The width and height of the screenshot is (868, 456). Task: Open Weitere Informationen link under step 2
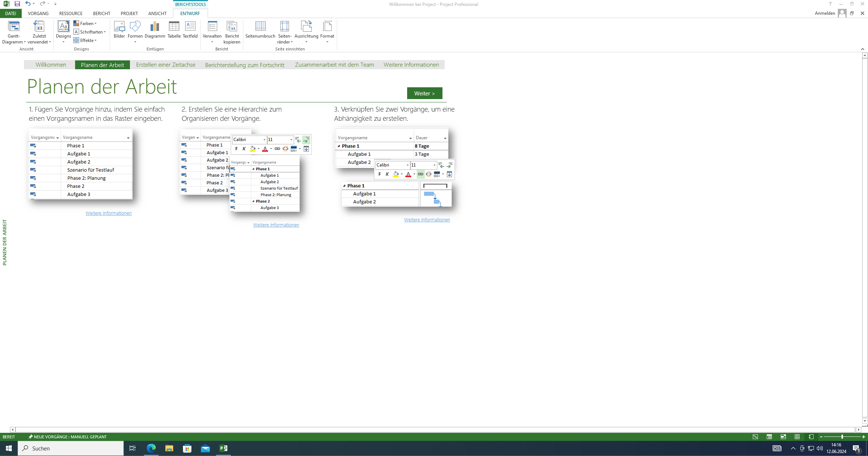[x=276, y=225]
